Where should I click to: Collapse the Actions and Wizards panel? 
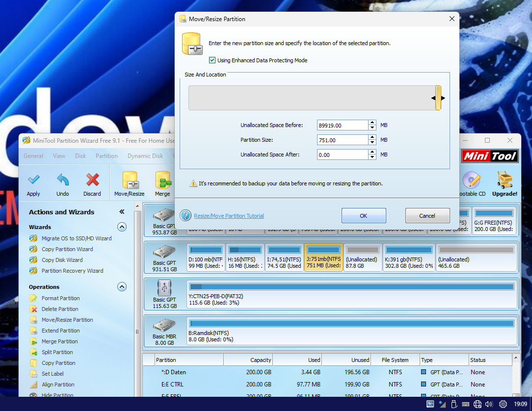tap(122, 212)
